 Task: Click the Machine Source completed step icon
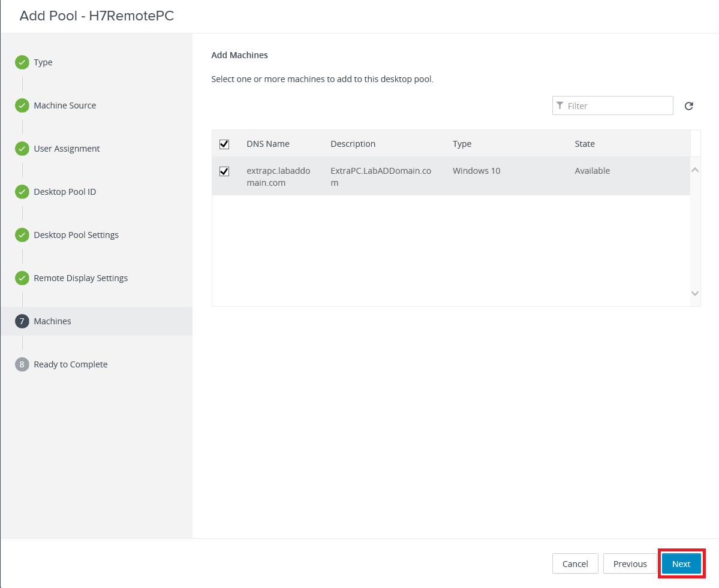coord(22,105)
